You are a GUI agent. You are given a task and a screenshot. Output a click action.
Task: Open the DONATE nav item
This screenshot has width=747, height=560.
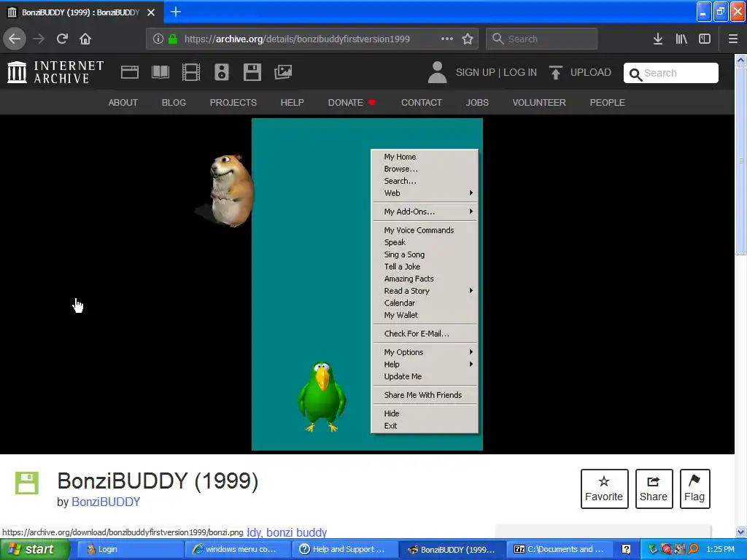352,102
